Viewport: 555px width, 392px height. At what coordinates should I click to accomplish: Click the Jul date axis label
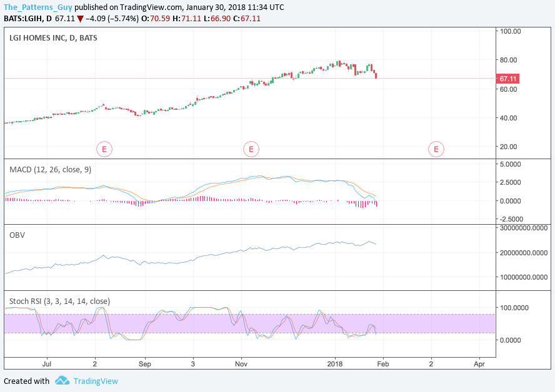pos(47,364)
